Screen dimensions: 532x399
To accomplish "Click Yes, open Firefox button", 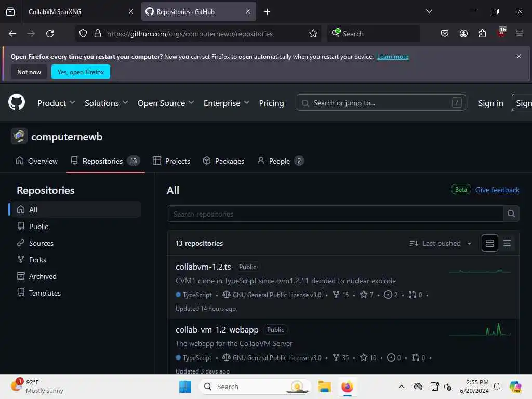I will [x=81, y=72].
